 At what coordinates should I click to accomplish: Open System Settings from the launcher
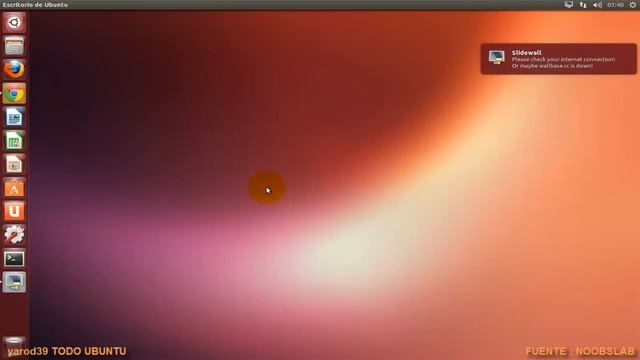click(14, 235)
